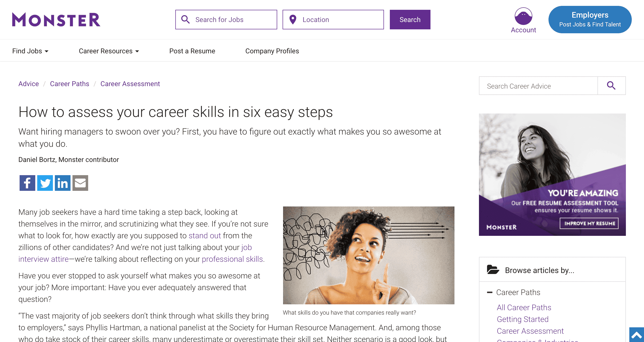Click the Improve My Resume ad banner
The image size is (644, 342).
(x=589, y=223)
